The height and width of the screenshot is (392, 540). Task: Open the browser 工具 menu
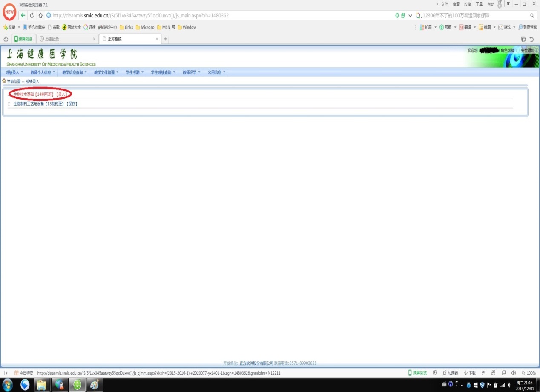479,4
